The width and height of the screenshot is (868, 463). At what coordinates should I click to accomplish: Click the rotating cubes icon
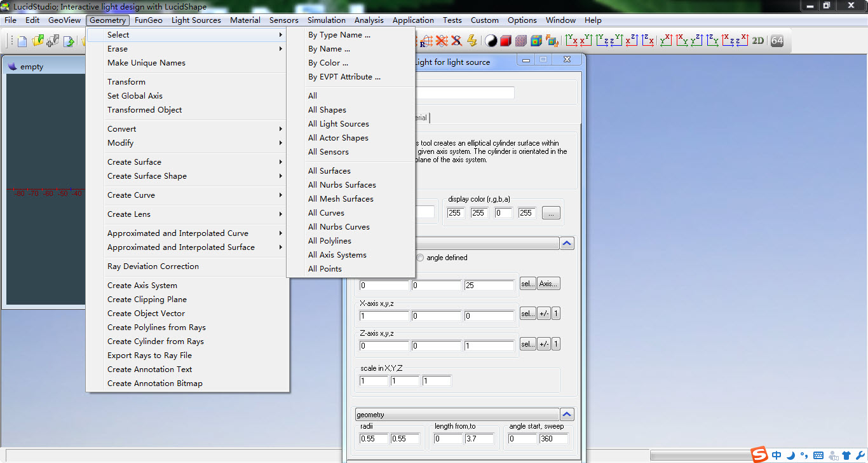point(552,41)
